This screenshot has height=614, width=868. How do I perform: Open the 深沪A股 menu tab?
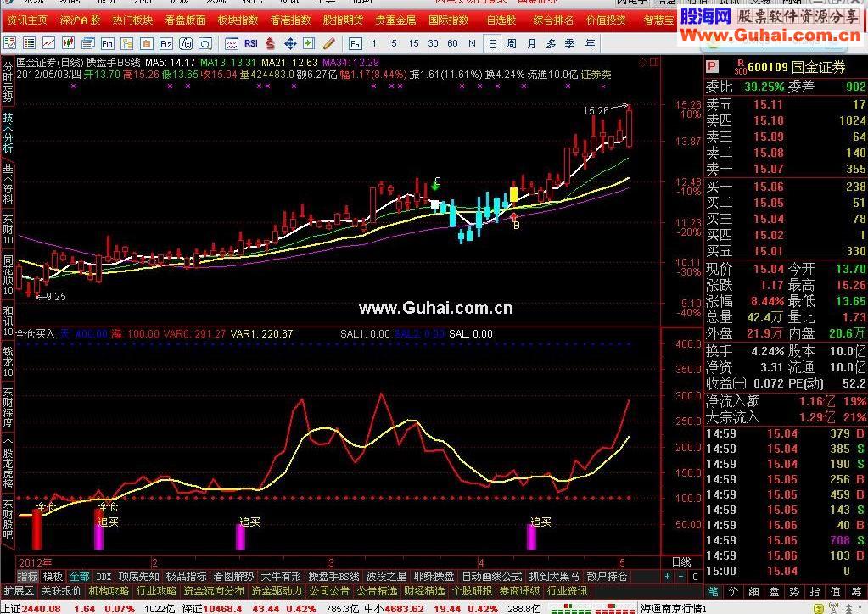80,20
